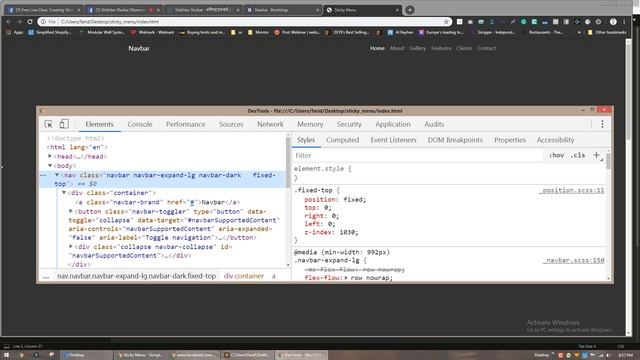Close the Navbar Bootstrap browser tab

(x=317, y=10)
